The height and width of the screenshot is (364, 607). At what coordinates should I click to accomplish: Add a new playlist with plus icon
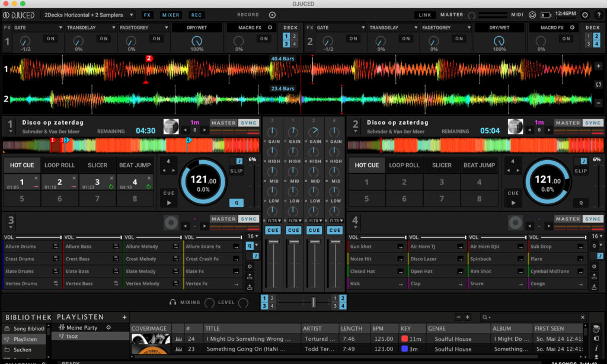124,317
